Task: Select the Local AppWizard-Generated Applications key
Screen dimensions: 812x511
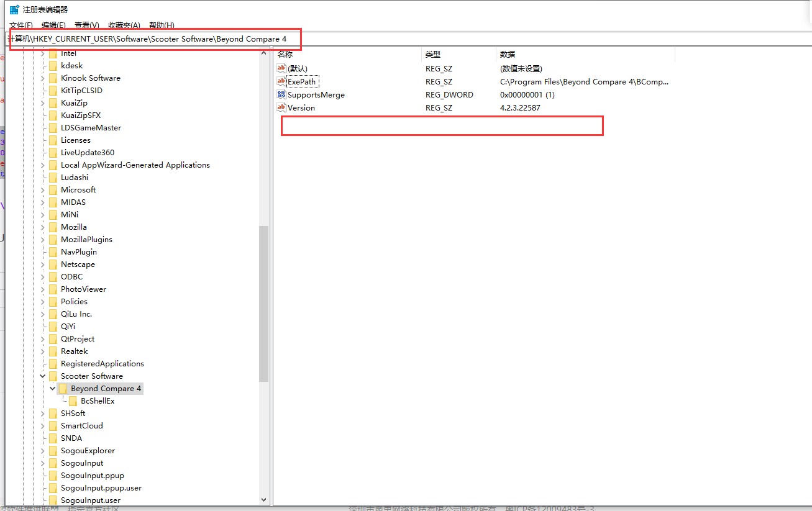Action: coord(135,165)
